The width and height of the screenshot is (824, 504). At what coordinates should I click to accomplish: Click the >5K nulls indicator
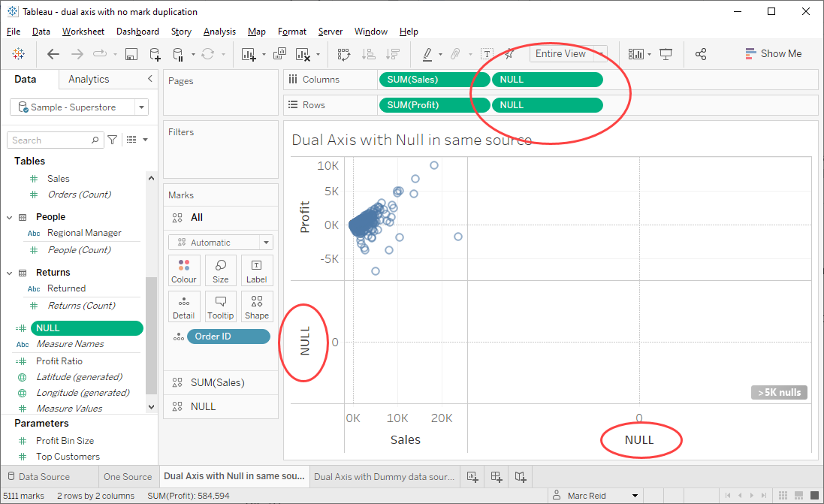[x=779, y=392]
